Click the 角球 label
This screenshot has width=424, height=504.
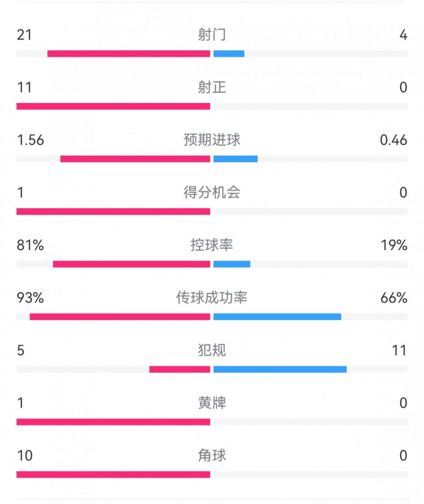point(212,455)
